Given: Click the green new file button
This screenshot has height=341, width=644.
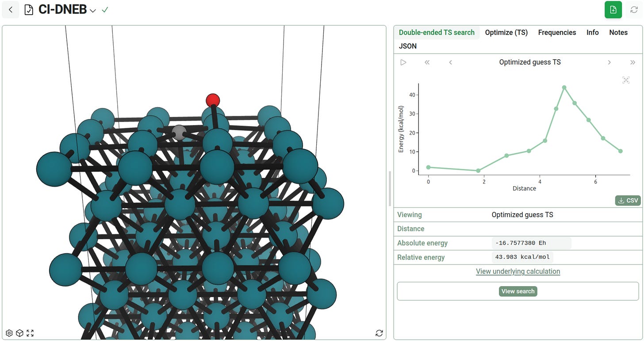Looking at the screenshot, I should pyautogui.click(x=613, y=10).
